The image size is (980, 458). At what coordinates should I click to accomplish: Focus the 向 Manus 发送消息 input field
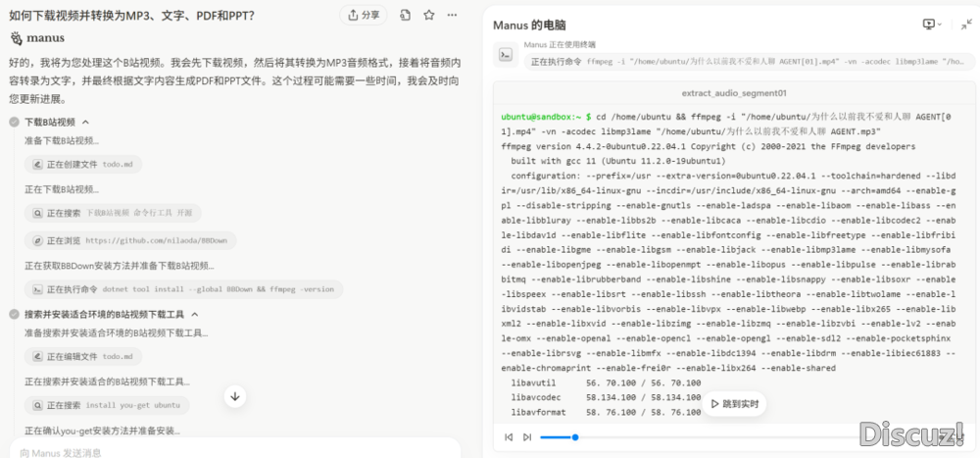(x=235, y=452)
